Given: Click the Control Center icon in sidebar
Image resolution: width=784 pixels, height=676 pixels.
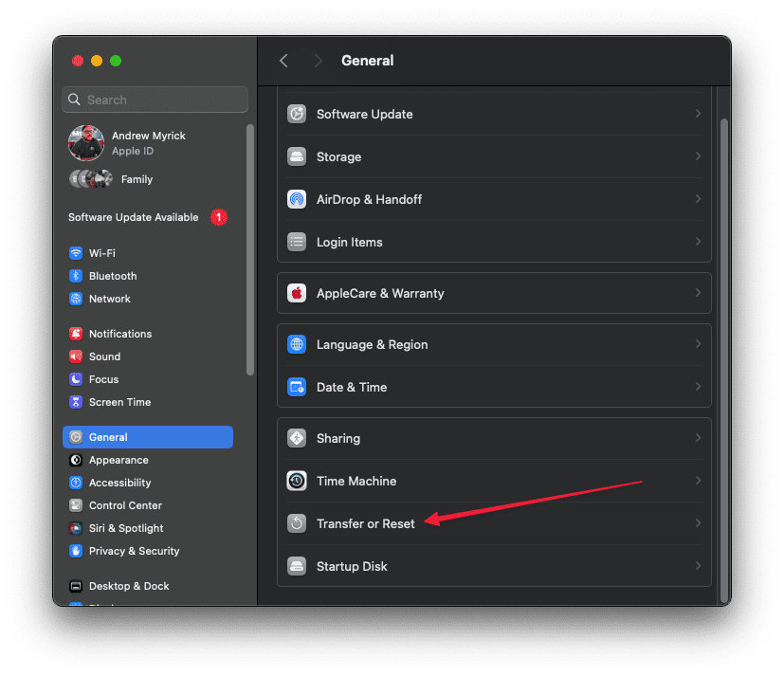Looking at the screenshot, I should [x=76, y=505].
